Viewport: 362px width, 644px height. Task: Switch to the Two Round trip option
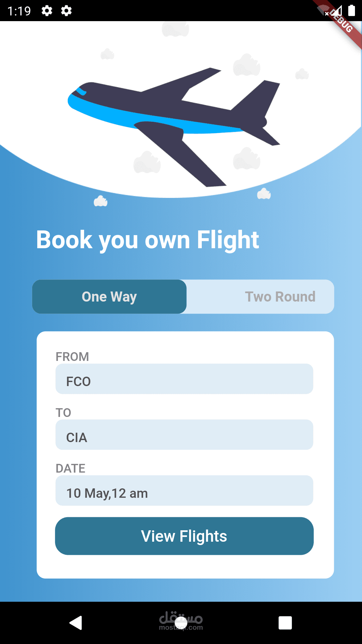point(280,297)
